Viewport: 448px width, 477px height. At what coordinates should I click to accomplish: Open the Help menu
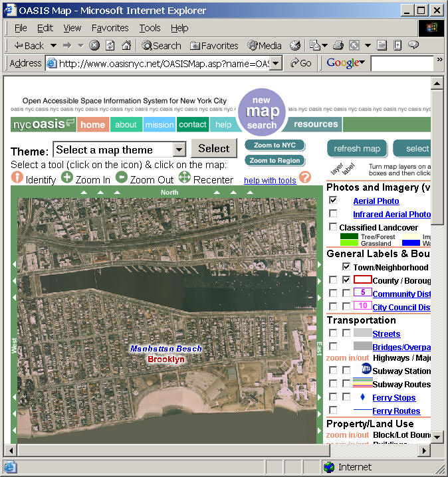click(x=179, y=28)
